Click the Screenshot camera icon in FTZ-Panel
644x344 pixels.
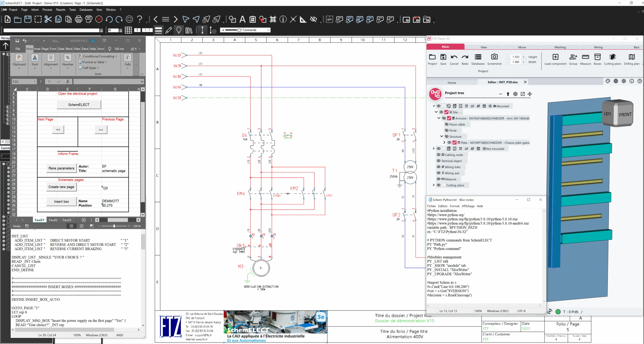(494, 57)
